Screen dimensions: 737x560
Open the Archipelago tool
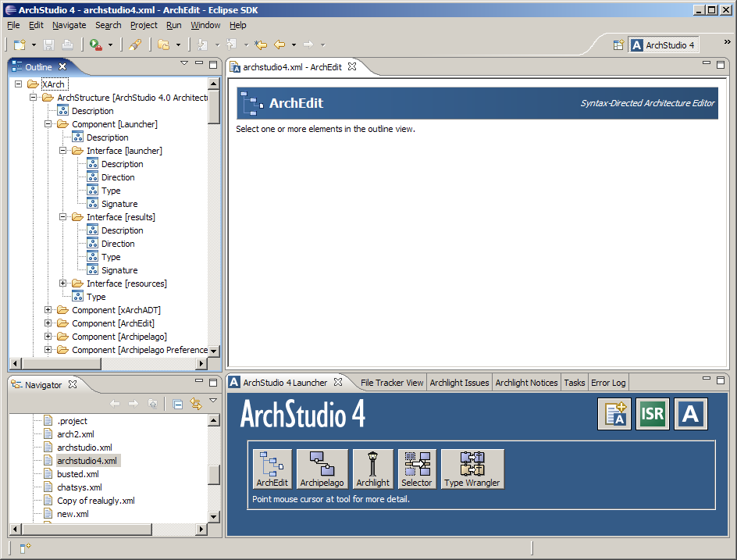322,469
